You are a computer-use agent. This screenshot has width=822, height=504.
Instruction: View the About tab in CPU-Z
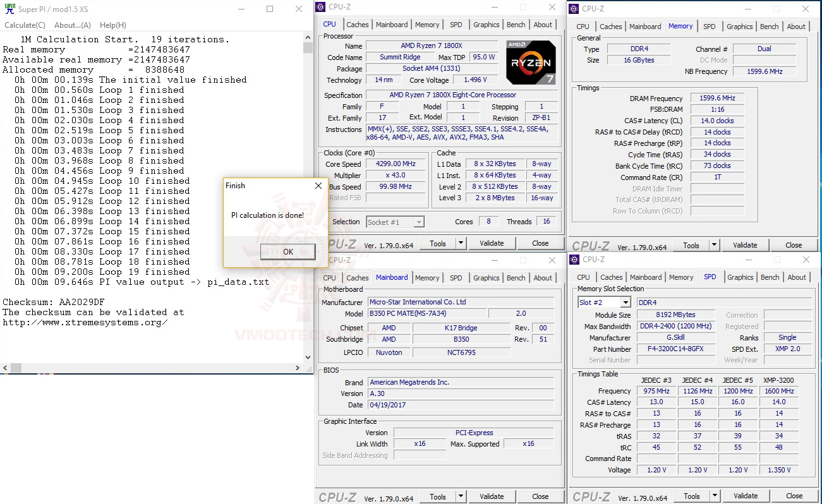click(543, 24)
